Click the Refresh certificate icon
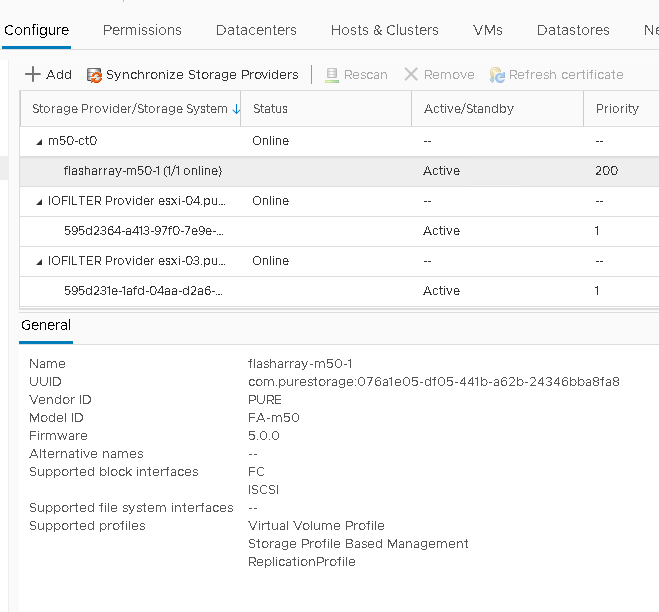The height and width of the screenshot is (612, 659). (x=497, y=75)
